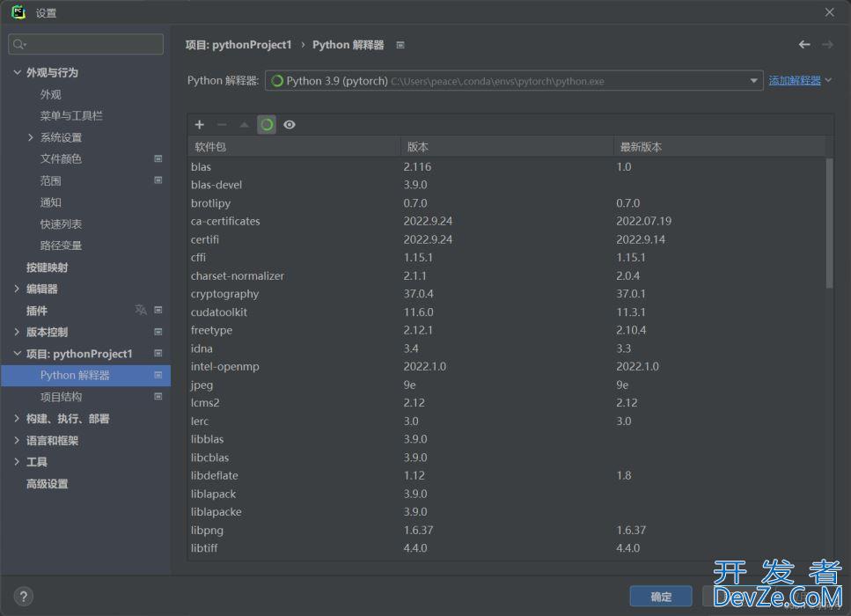
Task: Select 通知 in the settings tree
Action: [50, 202]
